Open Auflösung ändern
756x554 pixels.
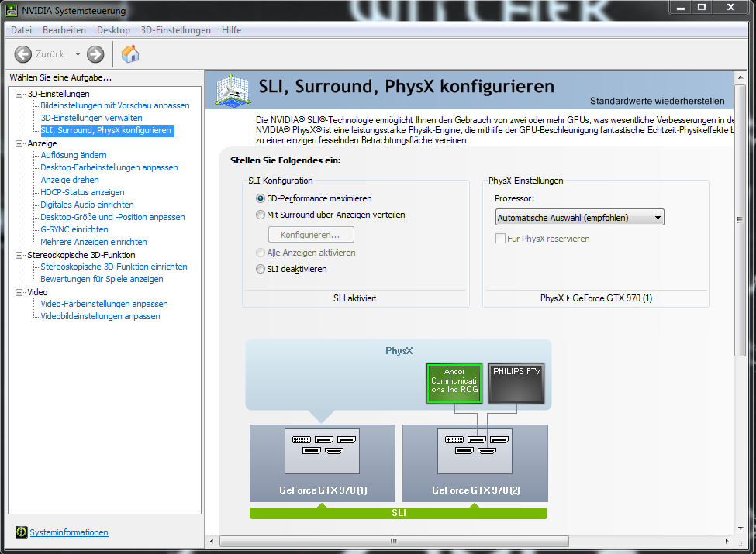pyautogui.click(x=74, y=155)
